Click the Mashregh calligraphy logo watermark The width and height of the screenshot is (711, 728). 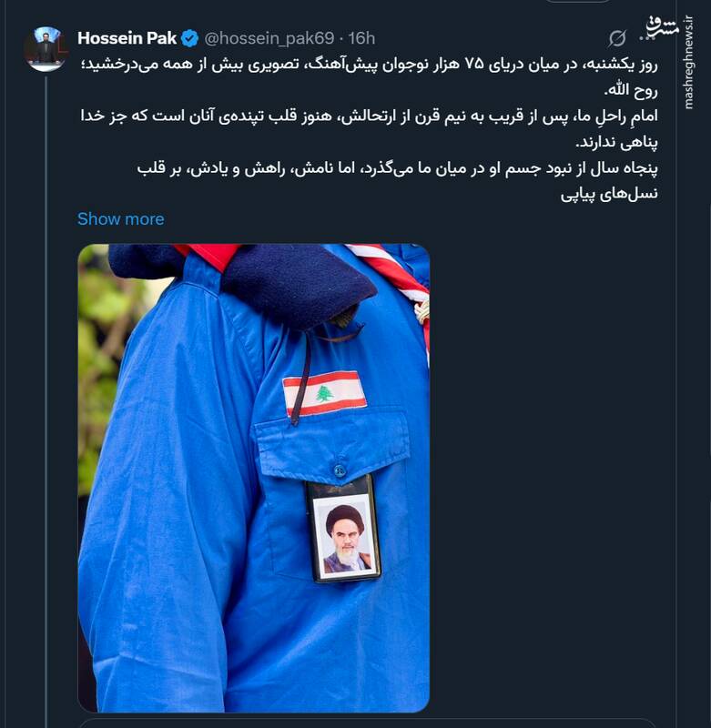pyautogui.click(x=663, y=27)
